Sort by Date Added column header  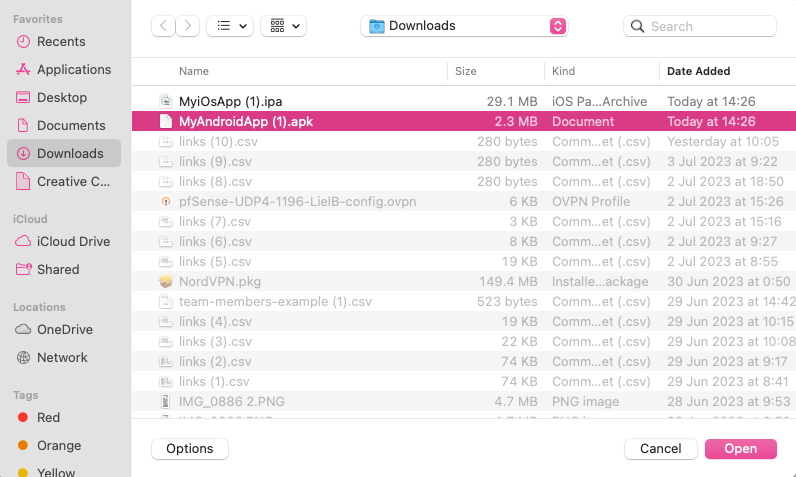pos(698,71)
